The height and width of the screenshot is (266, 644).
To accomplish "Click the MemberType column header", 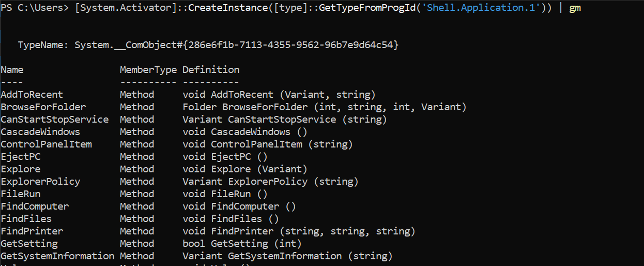I will (x=148, y=70).
